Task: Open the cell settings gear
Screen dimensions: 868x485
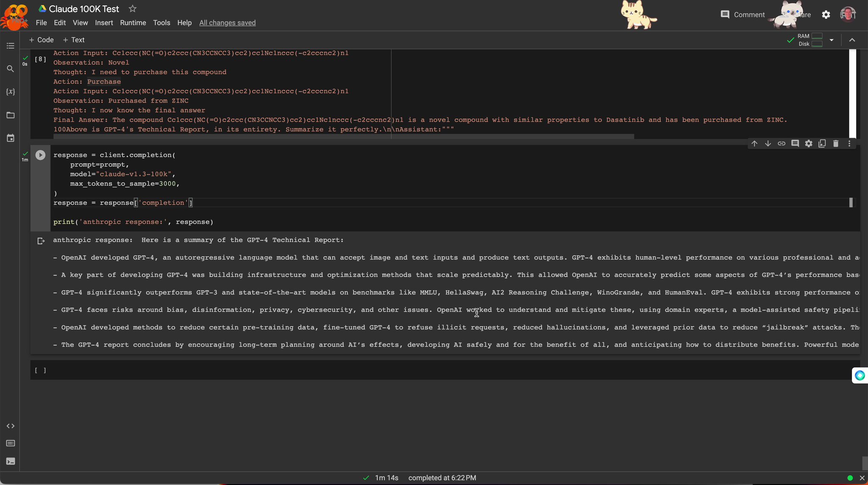Action: pos(809,144)
